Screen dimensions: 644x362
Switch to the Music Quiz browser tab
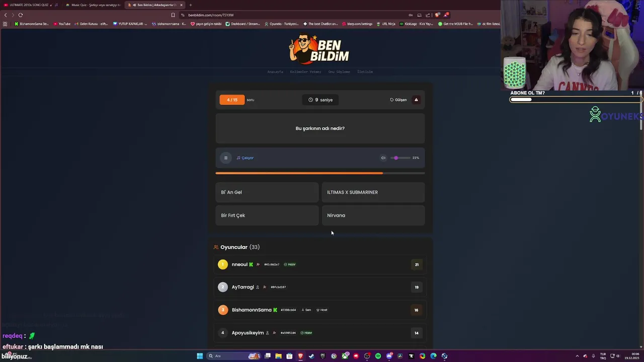(93, 5)
